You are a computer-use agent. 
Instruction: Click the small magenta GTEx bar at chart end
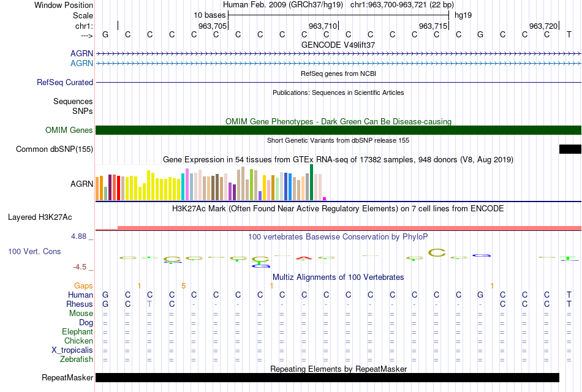pyautogui.click(x=325, y=199)
